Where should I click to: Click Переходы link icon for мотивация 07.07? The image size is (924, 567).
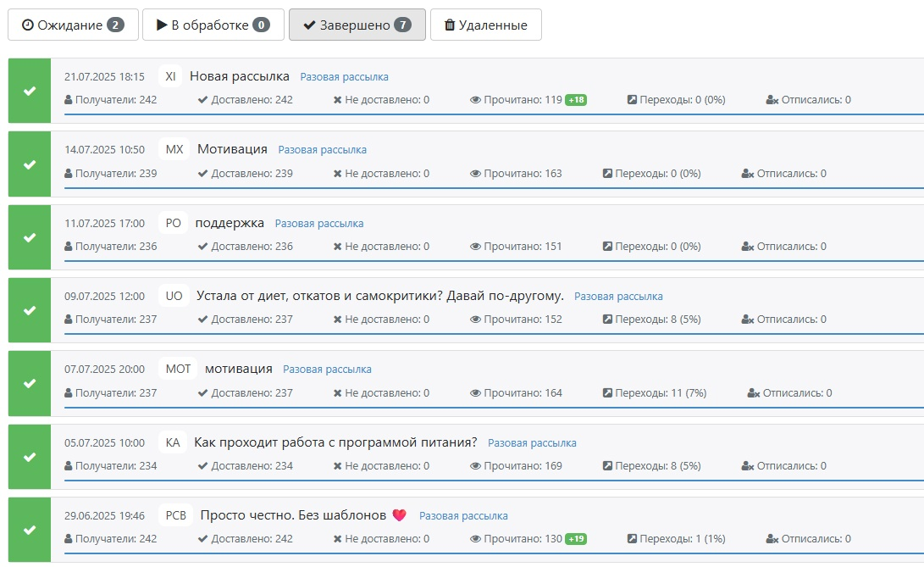(x=607, y=393)
